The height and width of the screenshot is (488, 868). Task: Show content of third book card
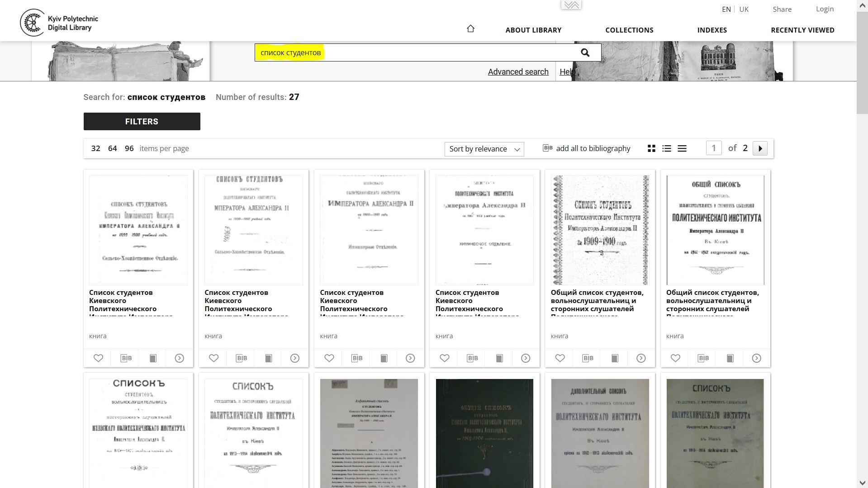point(410,358)
